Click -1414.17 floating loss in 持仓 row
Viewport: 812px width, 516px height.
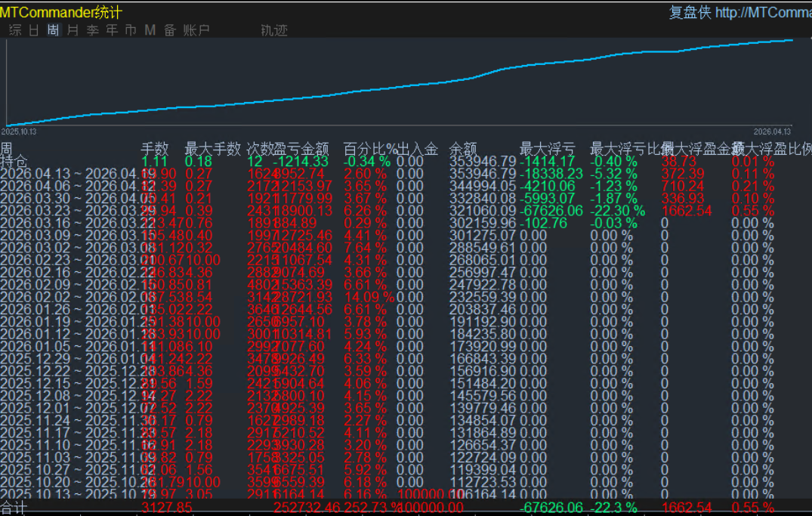[548, 162]
